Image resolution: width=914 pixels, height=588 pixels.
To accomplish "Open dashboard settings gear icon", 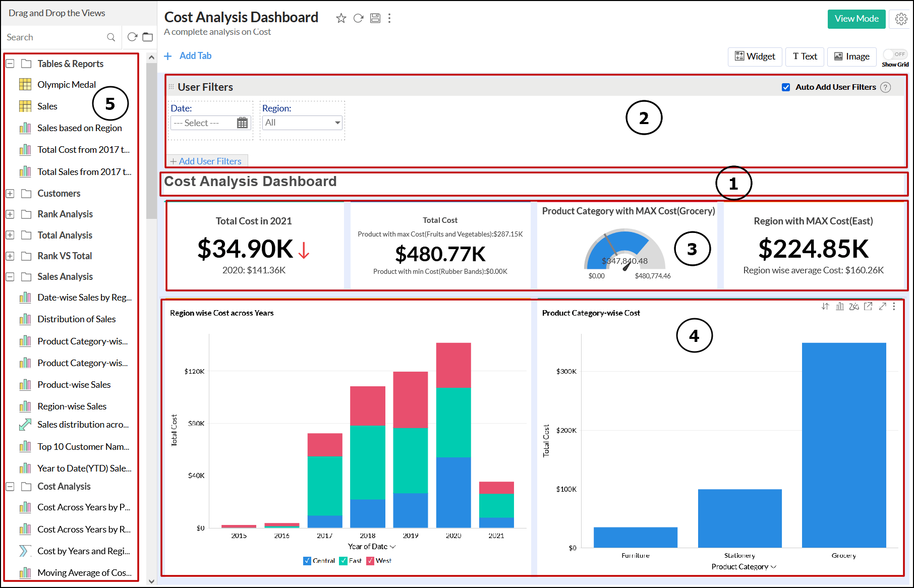I will click(901, 19).
